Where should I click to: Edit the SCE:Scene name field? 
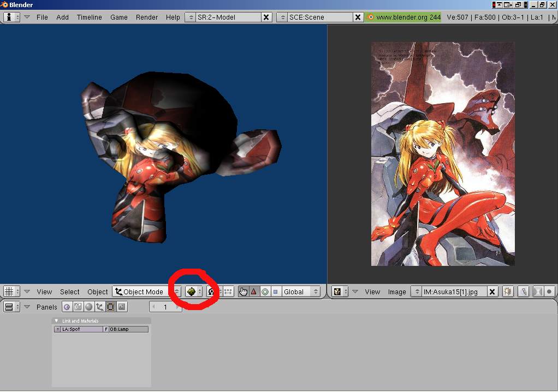tap(319, 17)
